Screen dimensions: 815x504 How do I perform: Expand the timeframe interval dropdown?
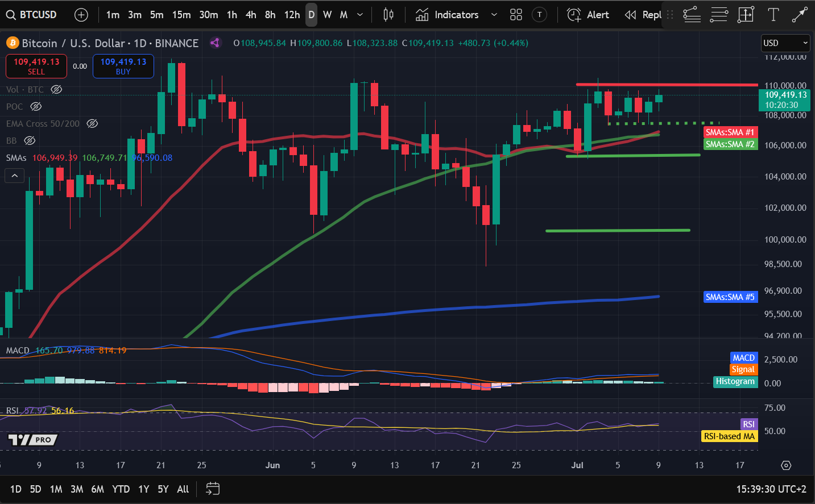[360, 15]
